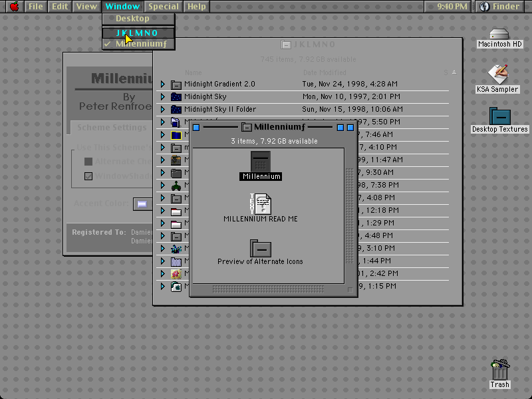This screenshot has width=532, height=399.
Task: Open the Special menu
Action: 164,7
